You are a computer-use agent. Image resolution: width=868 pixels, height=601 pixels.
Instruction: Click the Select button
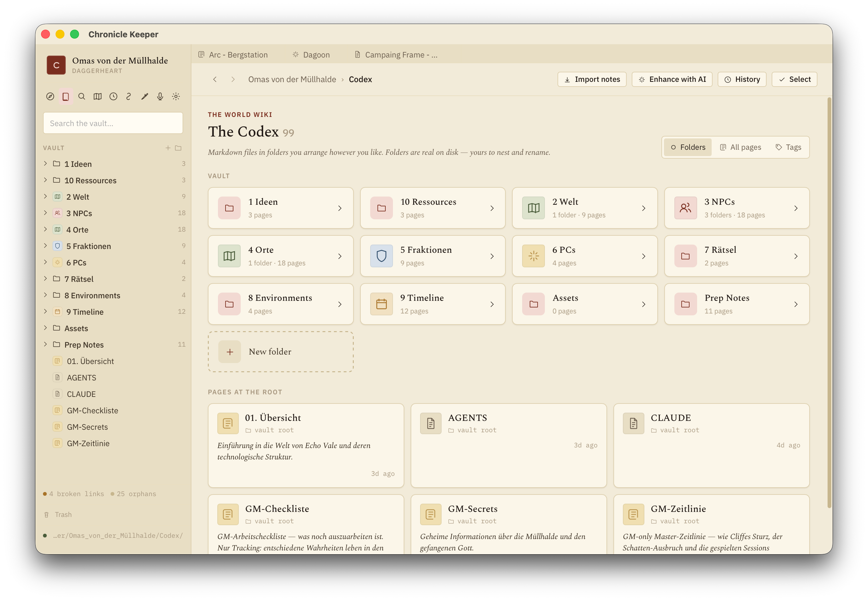(794, 79)
